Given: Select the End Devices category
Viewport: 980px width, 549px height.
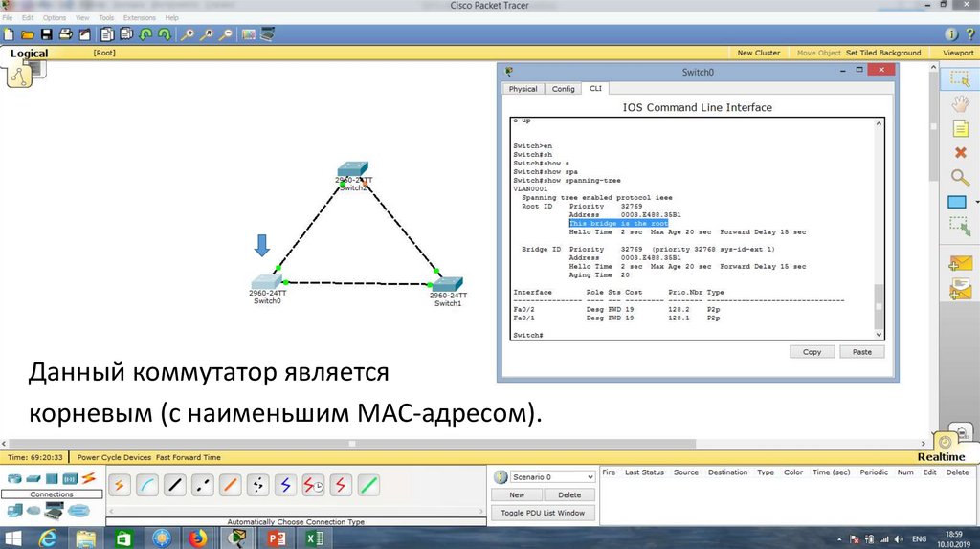Looking at the screenshot, I should pos(14,511).
